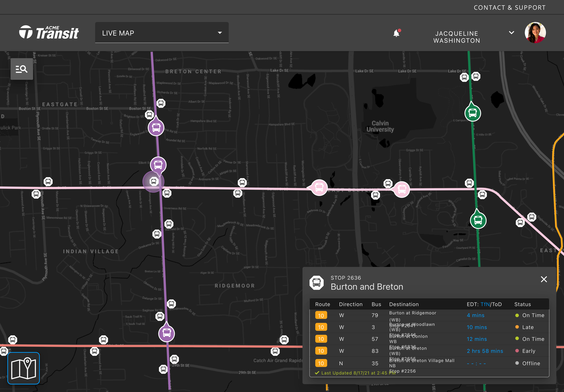The width and height of the screenshot is (564, 392).
Task: Click the '4 mins' arrival time
Action: 476,315
